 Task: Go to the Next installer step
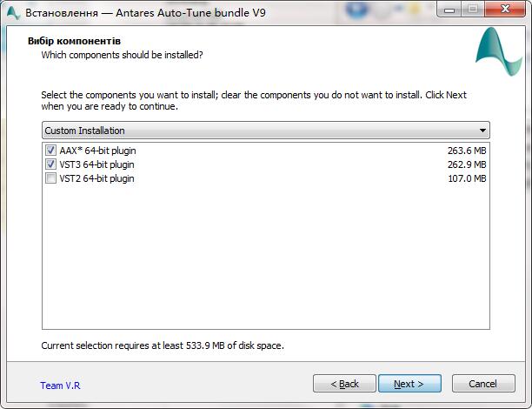coord(409,384)
